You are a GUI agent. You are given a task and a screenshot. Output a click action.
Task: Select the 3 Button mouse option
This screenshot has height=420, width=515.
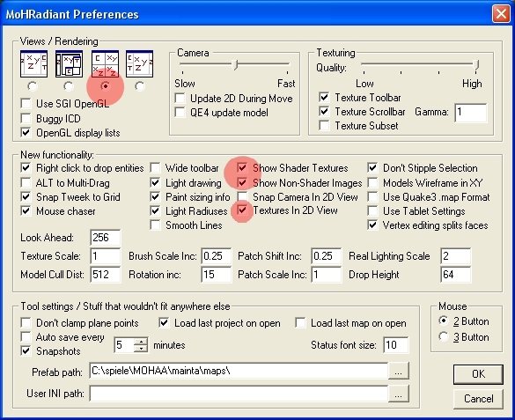[x=444, y=336]
